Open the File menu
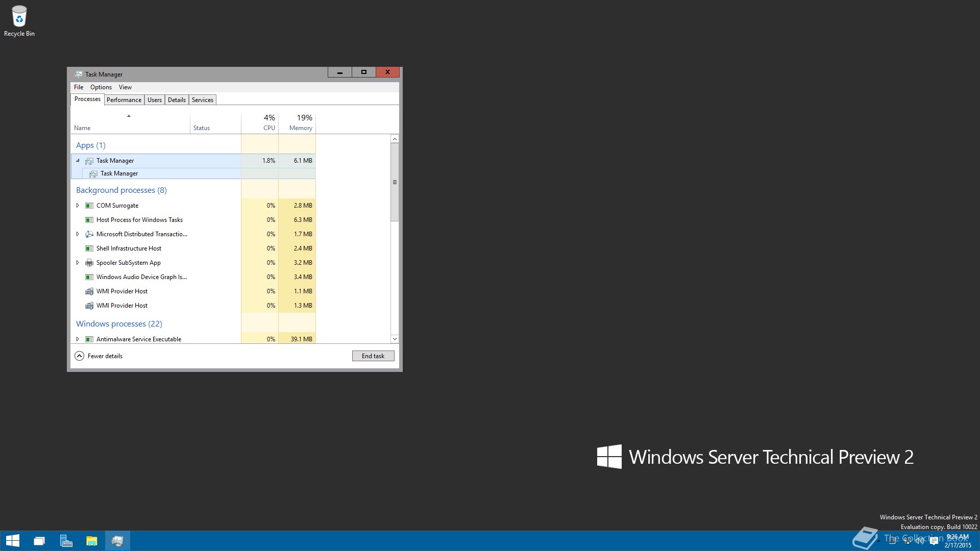This screenshot has height=551, width=980. pyautogui.click(x=79, y=87)
